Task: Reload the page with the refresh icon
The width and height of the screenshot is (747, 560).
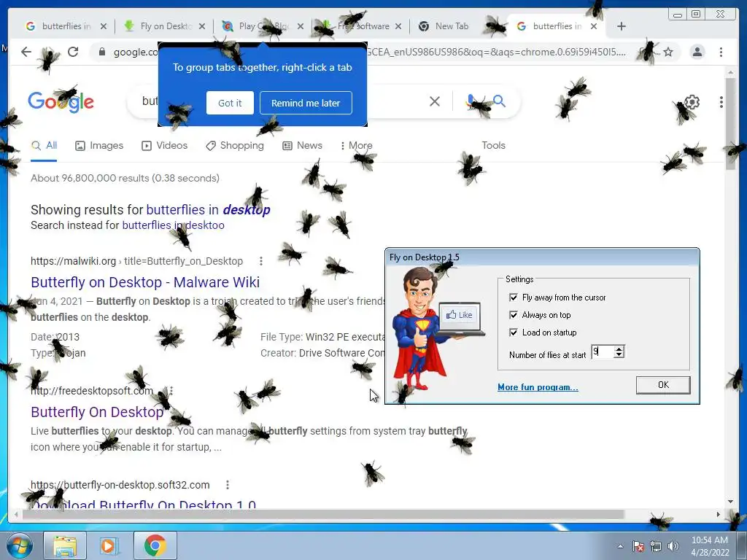Action: [73, 52]
